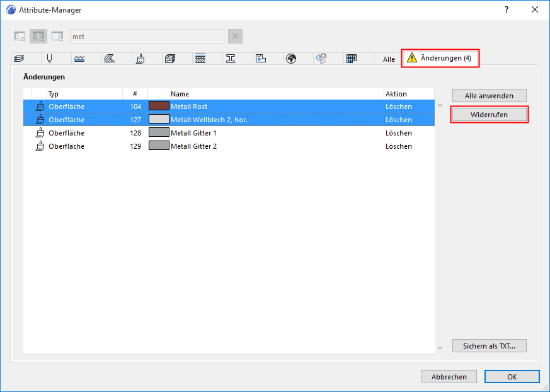
Task: Click the Metall Gitter 1 gray swatch
Action: [x=159, y=132]
